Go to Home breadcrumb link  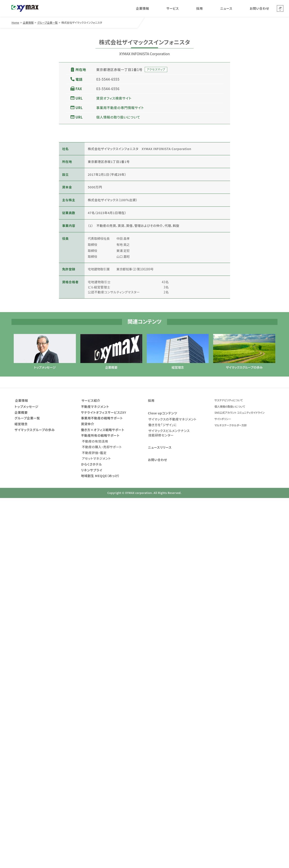tap(15, 23)
